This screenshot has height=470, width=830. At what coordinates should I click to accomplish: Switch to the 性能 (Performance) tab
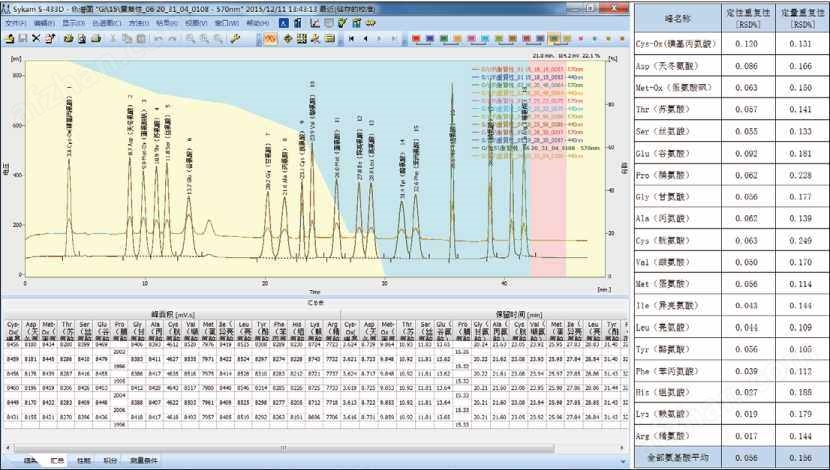(x=84, y=460)
